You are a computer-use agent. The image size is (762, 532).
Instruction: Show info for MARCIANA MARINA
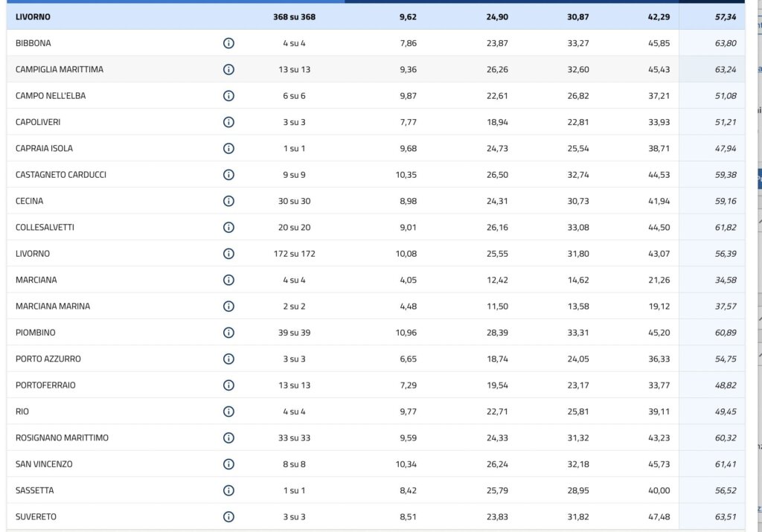pos(228,306)
